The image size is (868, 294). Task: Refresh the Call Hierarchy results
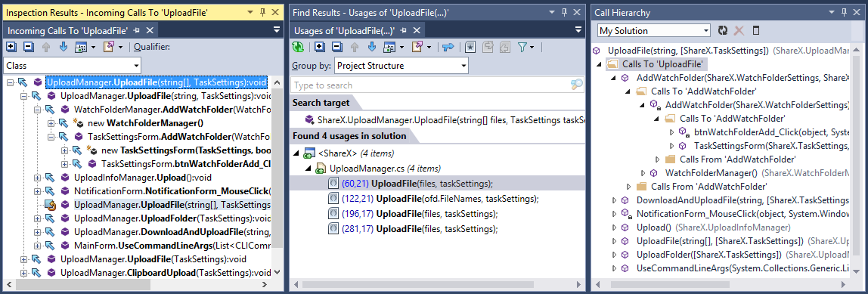click(722, 30)
